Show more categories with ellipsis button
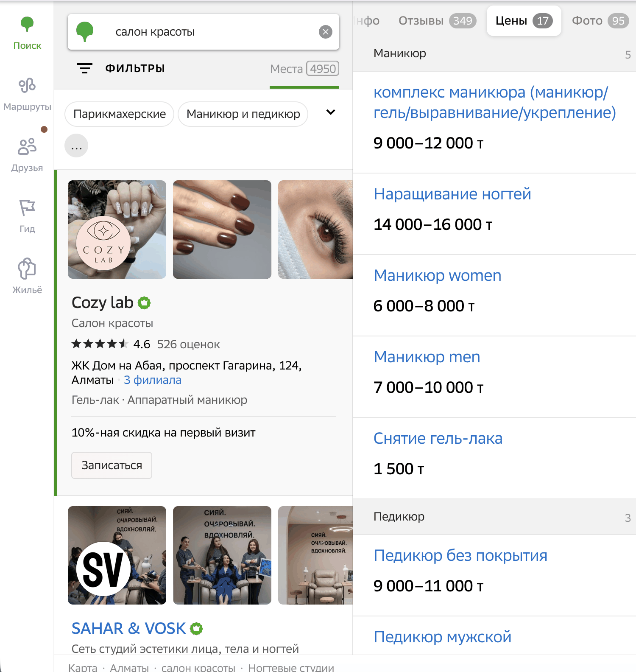This screenshot has height=672, width=636. (76, 146)
